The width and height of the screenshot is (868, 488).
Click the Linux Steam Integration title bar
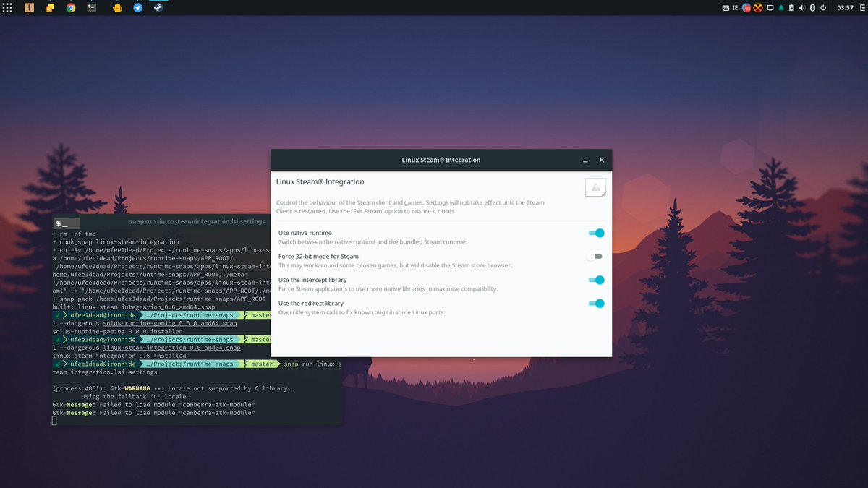click(x=441, y=160)
